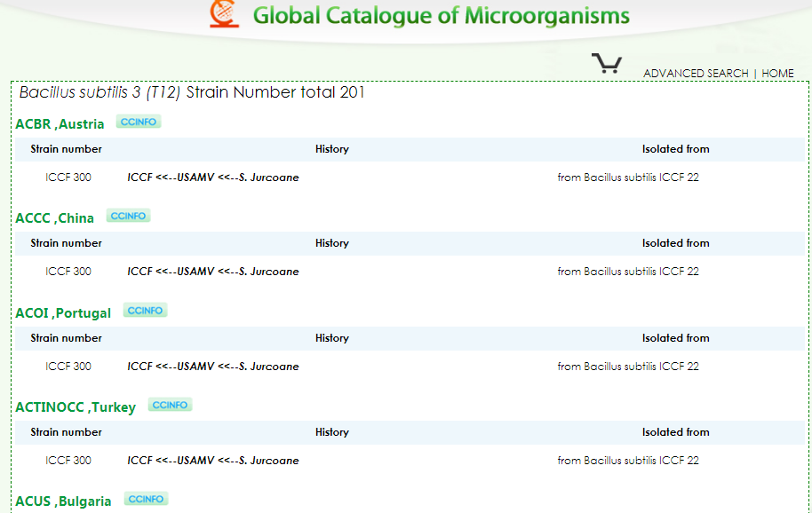The width and height of the screenshot is (812, 513).
Task: Click CCINFO button for ACCC, China
Action: (128, 216)
